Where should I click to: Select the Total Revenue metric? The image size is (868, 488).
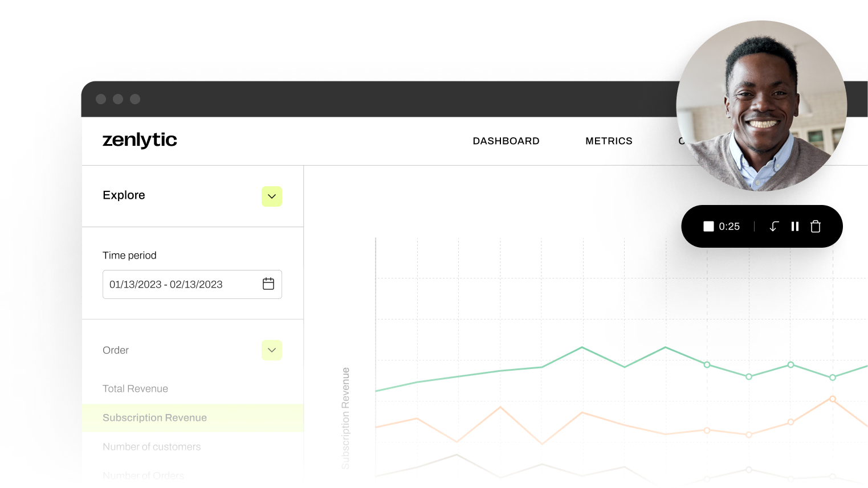135,388
